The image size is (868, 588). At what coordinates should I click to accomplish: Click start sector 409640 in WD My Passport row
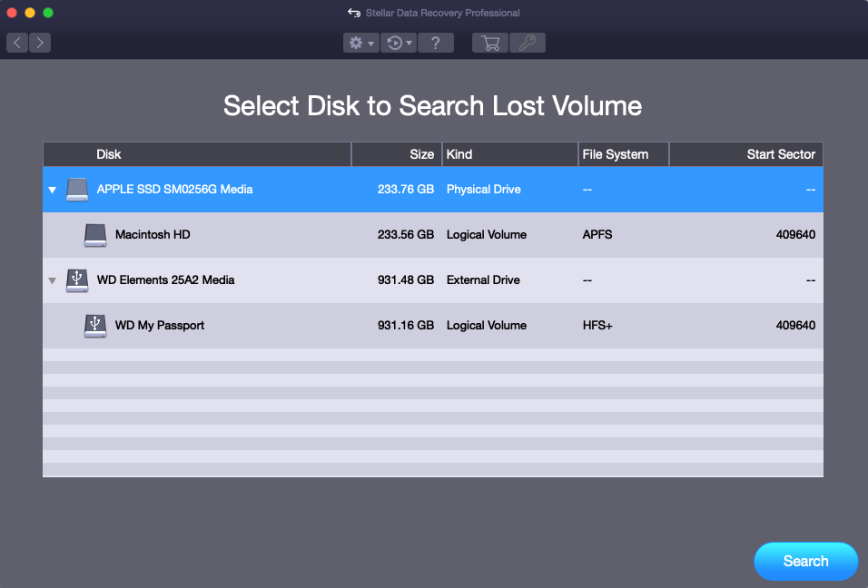pos(795,325)
